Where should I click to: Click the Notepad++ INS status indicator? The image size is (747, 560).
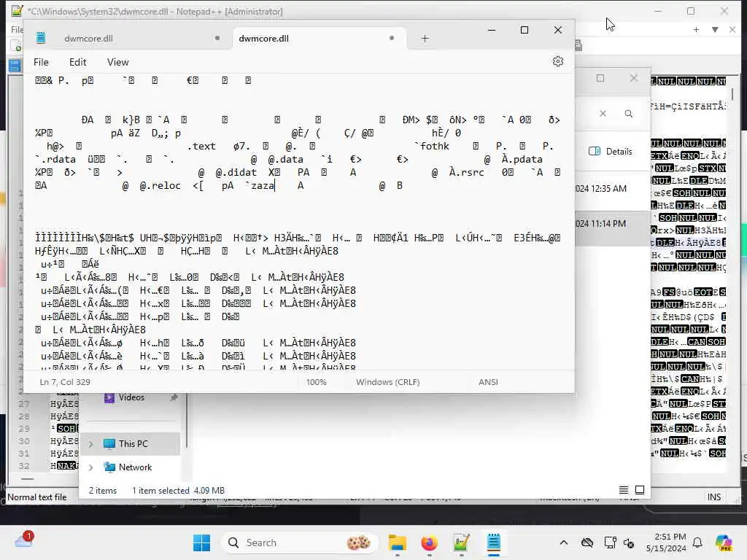(x=713, y=497)
